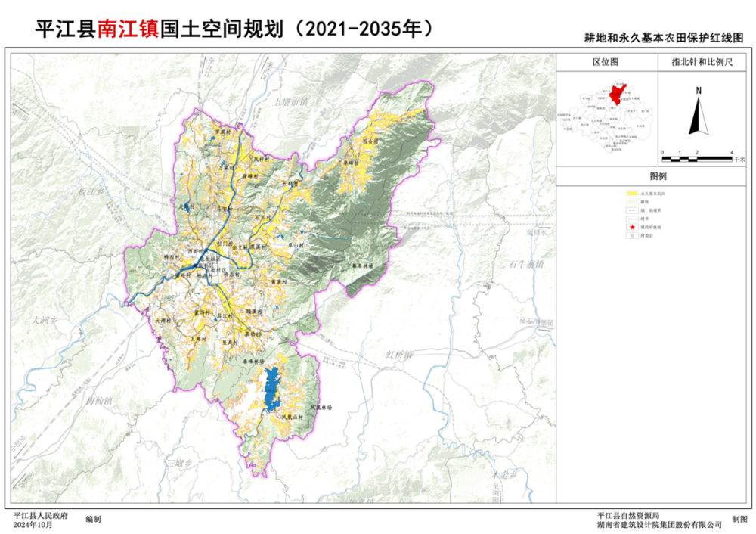Viewport: 756px width, 534px height.
Task: Click the 凤凰山村 village label
Action: point(293,417)
